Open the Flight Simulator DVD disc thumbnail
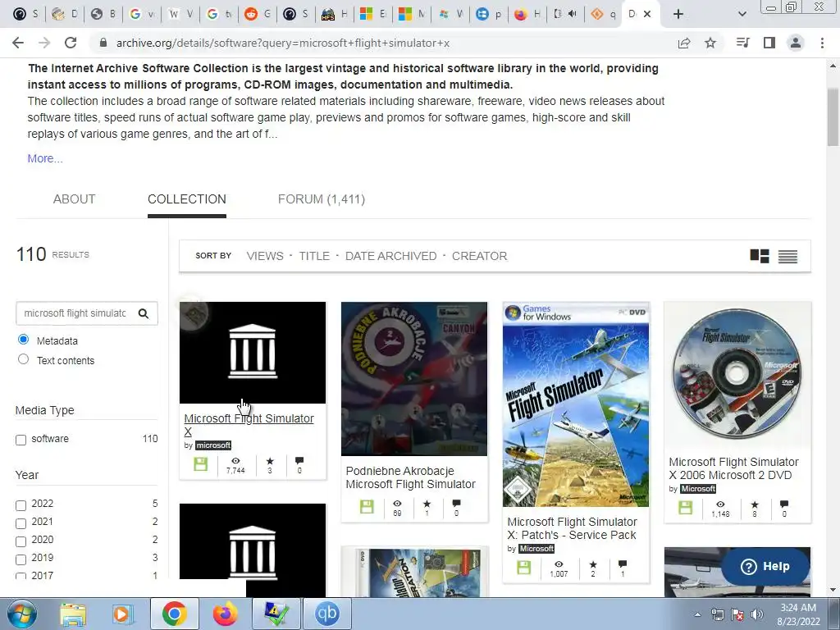Screen dimensions: 840x630 click(x=737, y=374)
